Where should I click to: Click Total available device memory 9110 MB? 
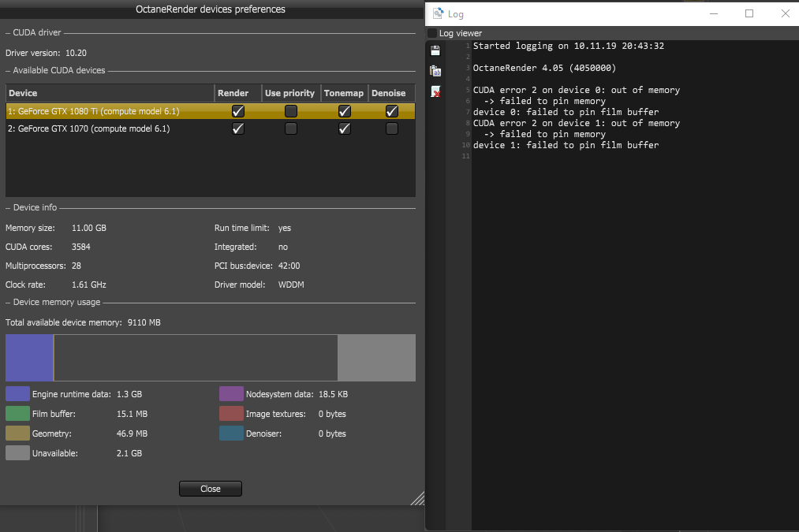[x=83, y=323]
